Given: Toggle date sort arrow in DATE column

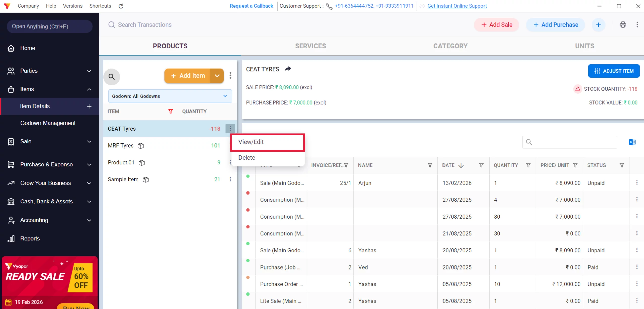Looking at the screenshot, I should click(461, 165).
